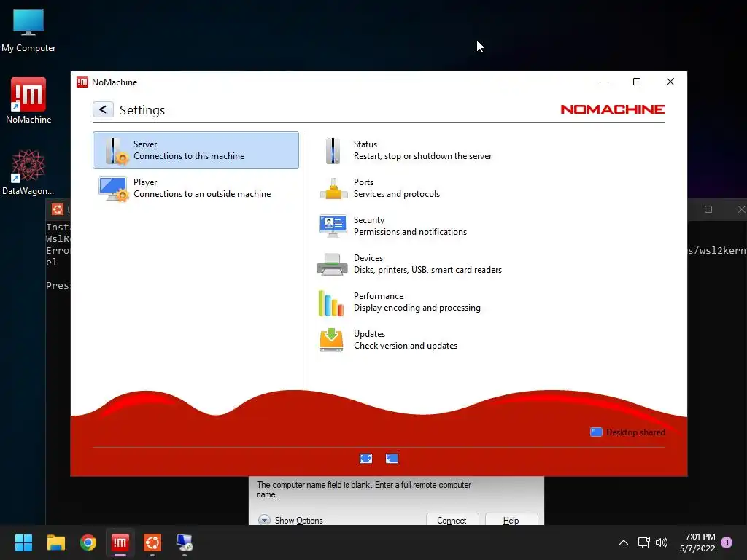Viewport: 747px width, 560px height.
Task: Go back using the Settings back arrow
Action: click(x=103, y=109)
